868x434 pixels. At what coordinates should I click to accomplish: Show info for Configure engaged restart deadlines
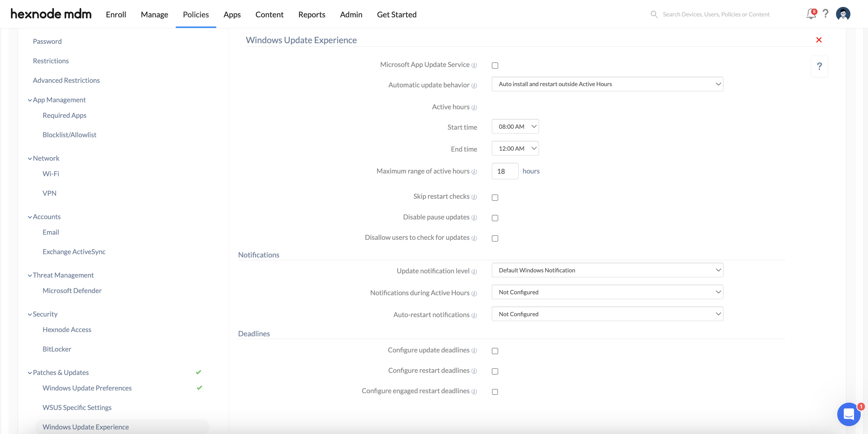474,391
